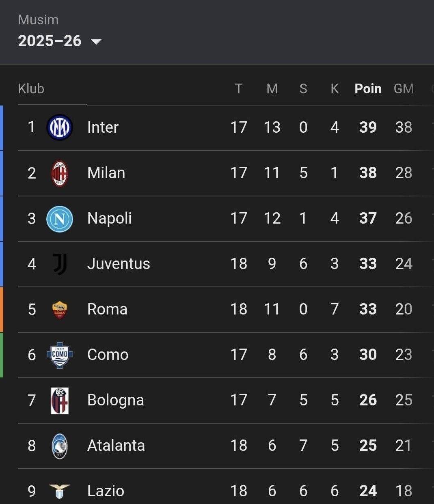This screenshot has height=504, width=434.
Task: Open the Inter team name link
Action: point(103,127)
